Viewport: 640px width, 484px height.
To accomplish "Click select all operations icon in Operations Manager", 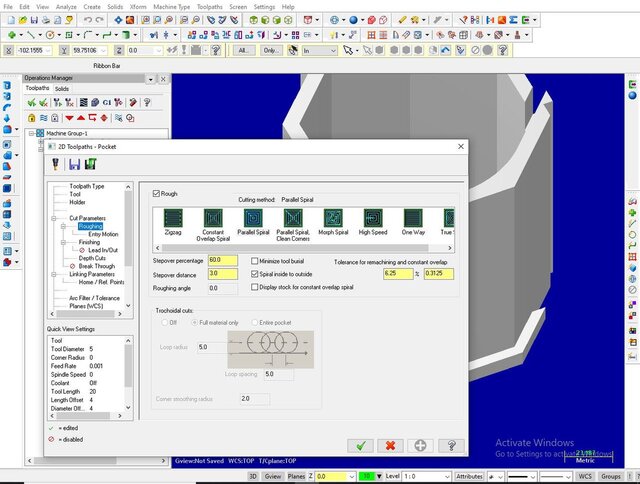I will point(31,102).
